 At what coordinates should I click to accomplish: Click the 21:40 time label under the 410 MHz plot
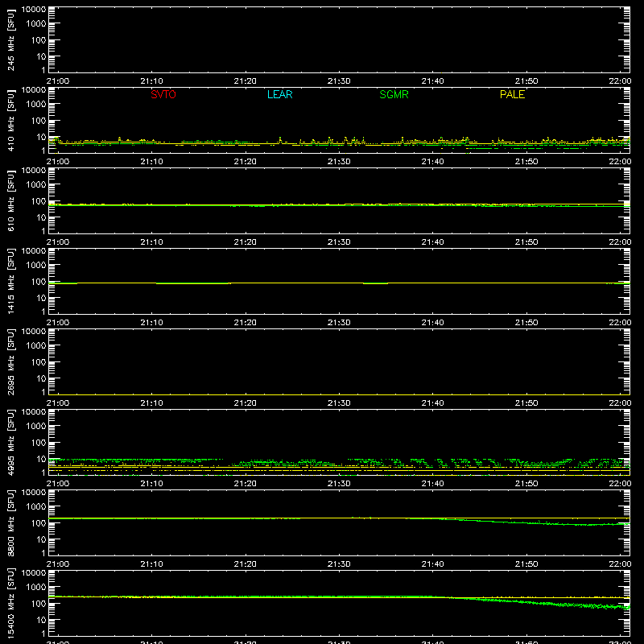[x=432, y=162]
